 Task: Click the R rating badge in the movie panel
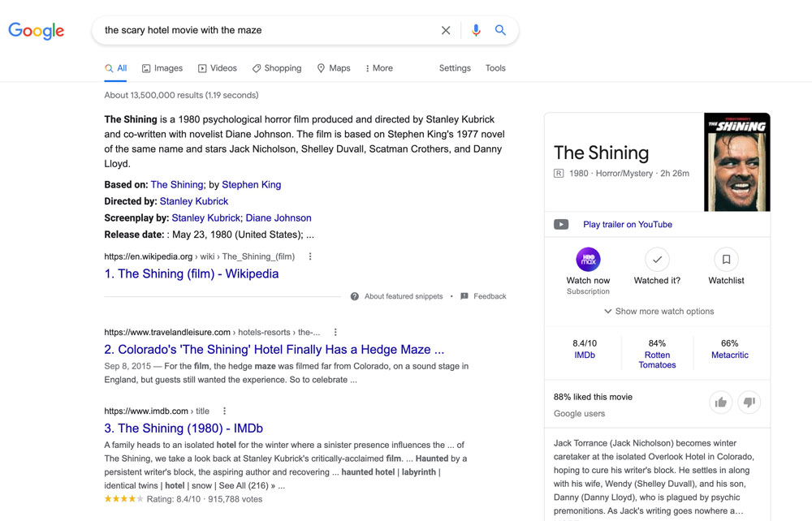pyautogui.click(x=559, y=174)
